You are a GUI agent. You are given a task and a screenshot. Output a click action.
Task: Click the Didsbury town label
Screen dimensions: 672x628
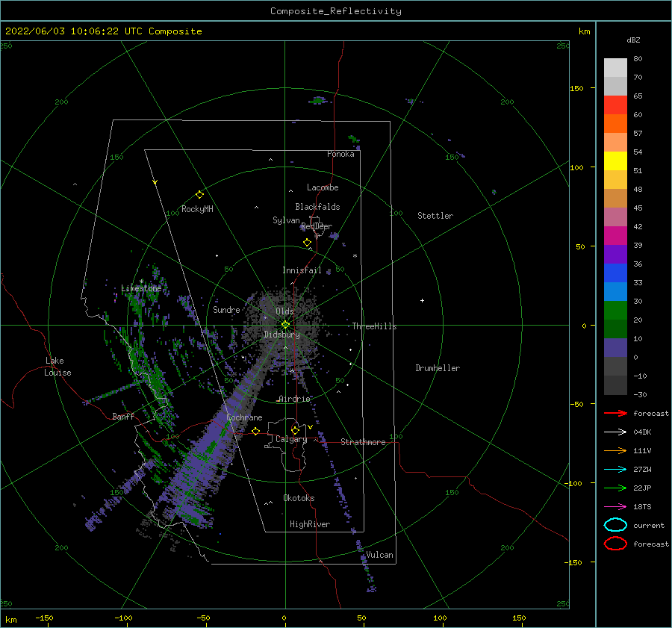pos(281,335)
